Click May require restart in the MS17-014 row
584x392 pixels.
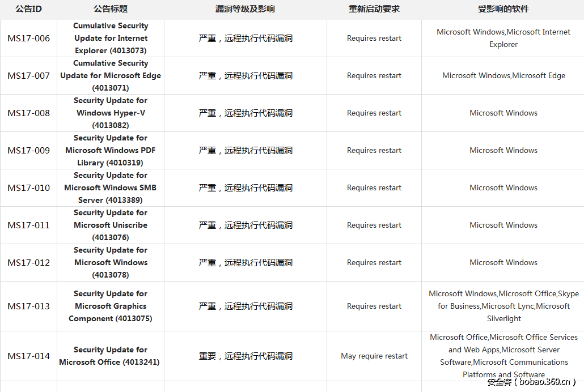click(x=374, y=356)
